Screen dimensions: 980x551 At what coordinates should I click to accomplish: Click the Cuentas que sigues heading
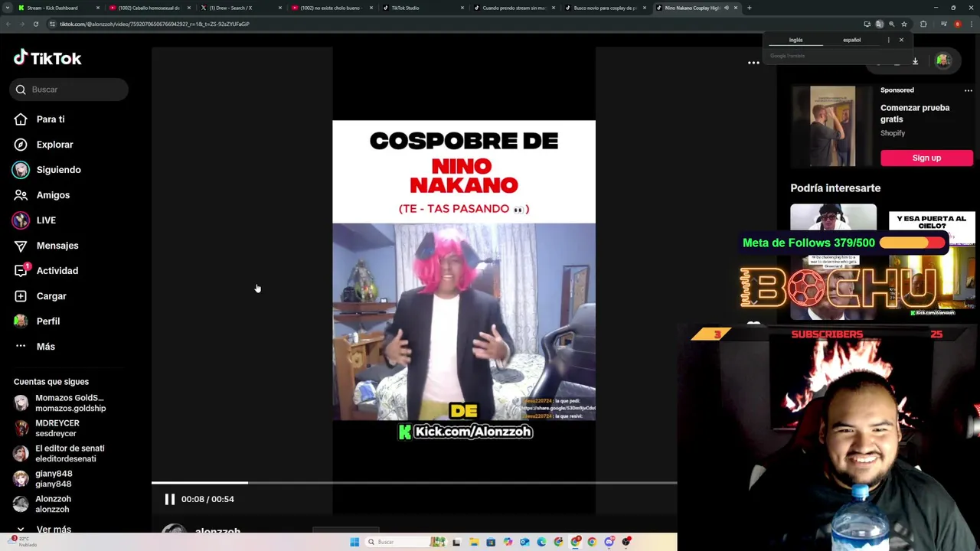(x=51, y=382)
